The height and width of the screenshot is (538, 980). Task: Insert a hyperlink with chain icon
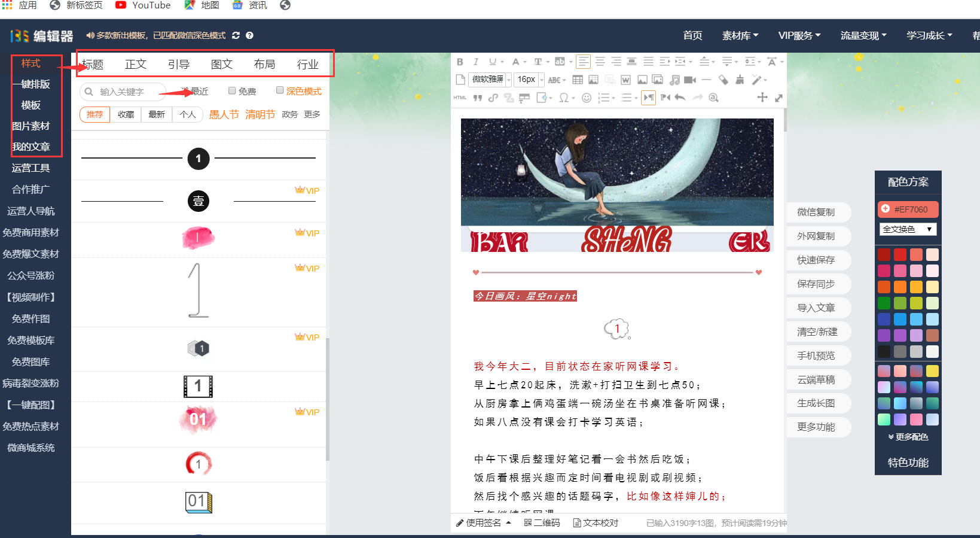tap(493, 98)
